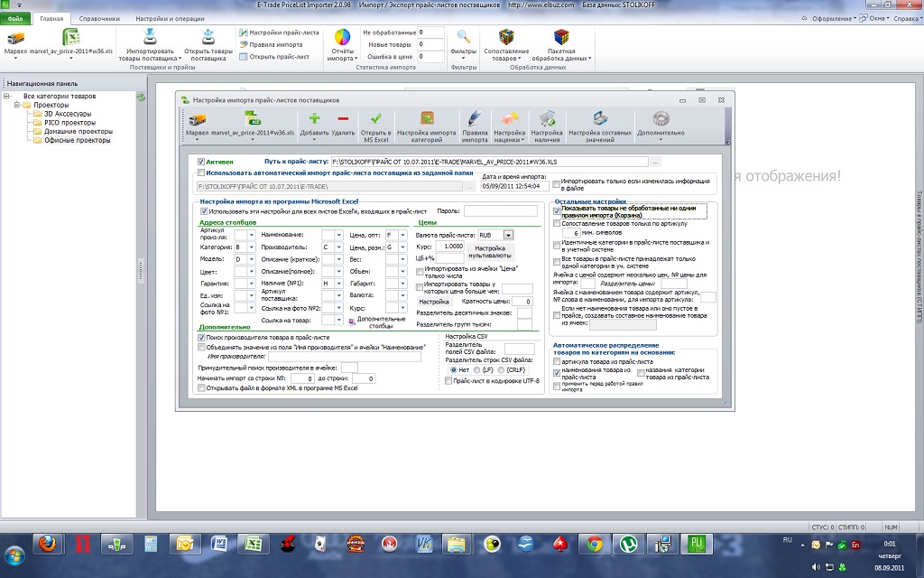Select PICO проекторы in tree

tap(69, 123)
